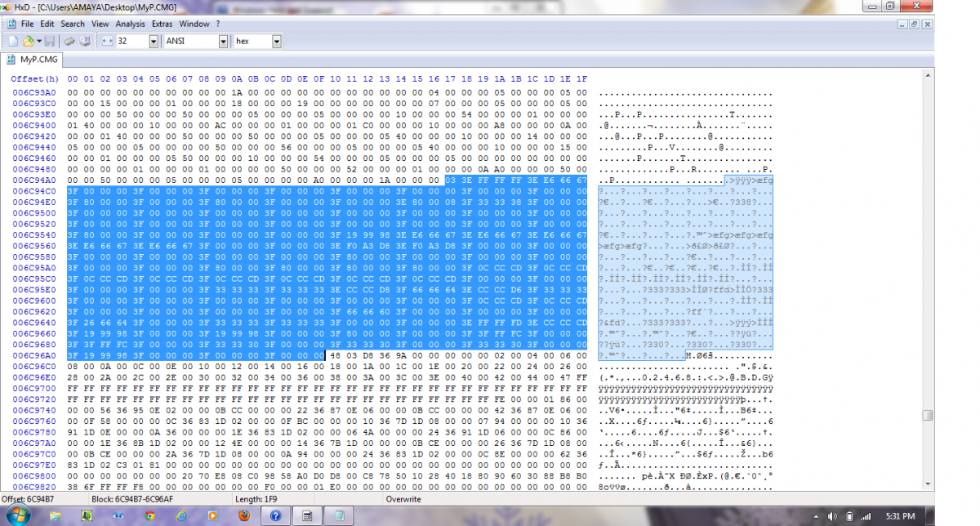The height and width of the screenshot is (526, 980).
Task: Open the Analysis menu
Action: 130,24
